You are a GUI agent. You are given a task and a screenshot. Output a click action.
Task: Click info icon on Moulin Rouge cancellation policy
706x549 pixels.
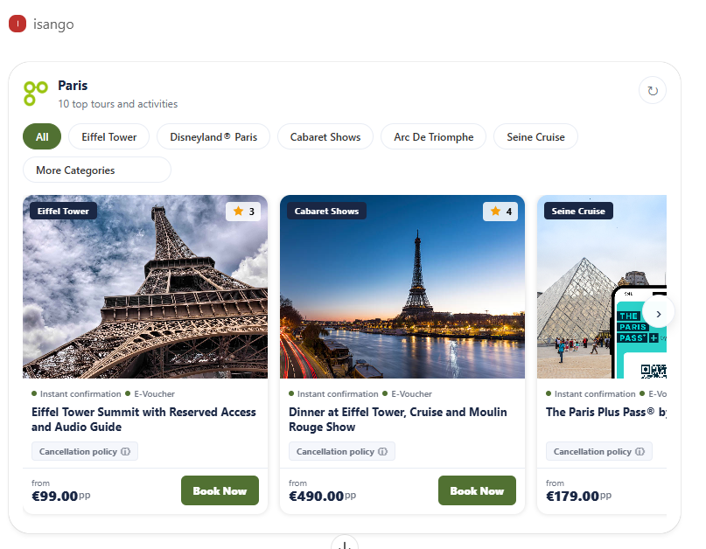click(383, 452)
